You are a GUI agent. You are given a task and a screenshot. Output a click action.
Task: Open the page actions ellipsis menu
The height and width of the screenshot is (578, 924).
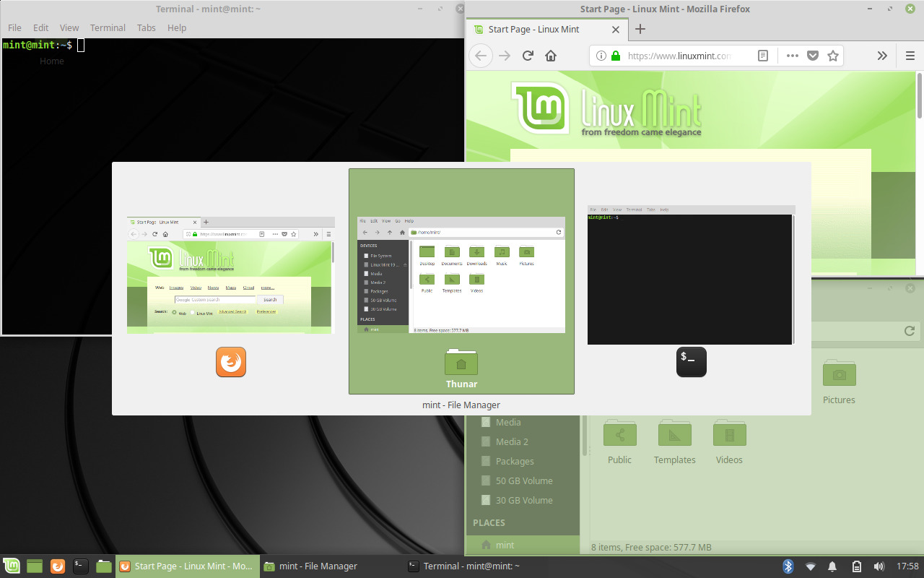point(792,55)
